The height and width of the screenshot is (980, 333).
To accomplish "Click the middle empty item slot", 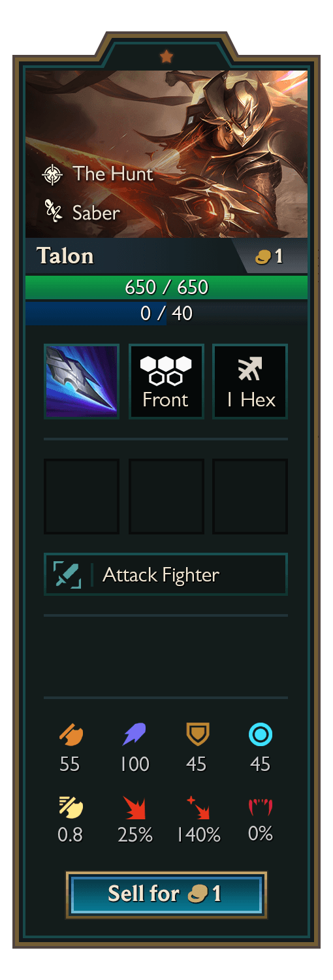I will coord(166,497).
